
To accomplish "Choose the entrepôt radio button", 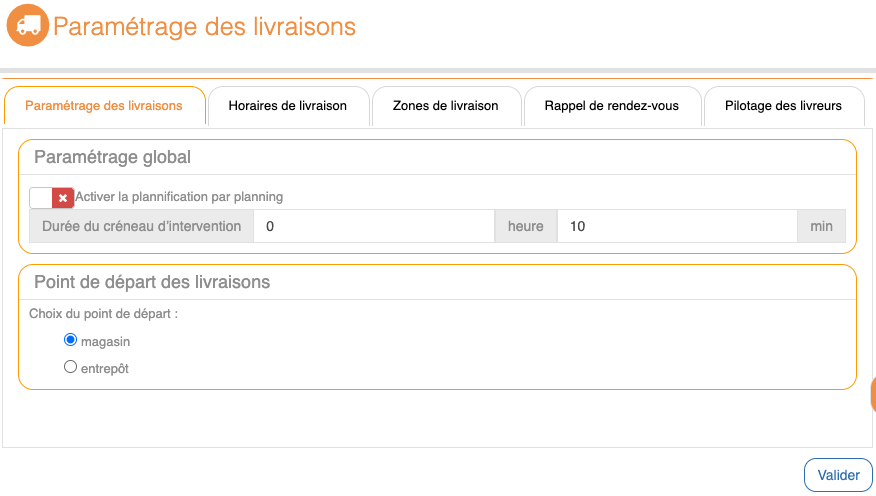I will [70, 367].
